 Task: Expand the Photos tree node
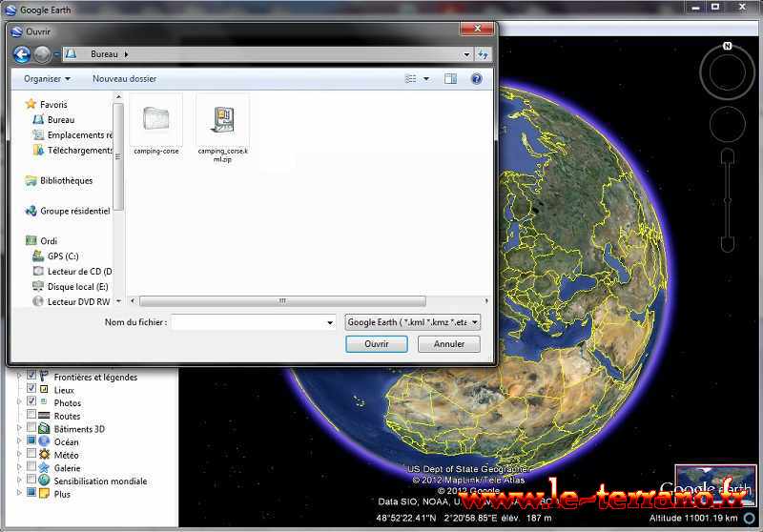tap(19, 401)
